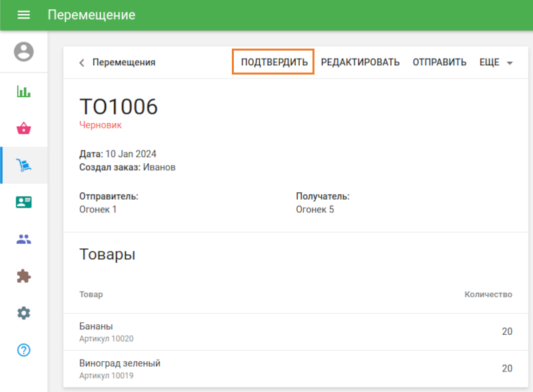Open the employees people icon
This screenshot has height=392, width=533.
point(24,239)
